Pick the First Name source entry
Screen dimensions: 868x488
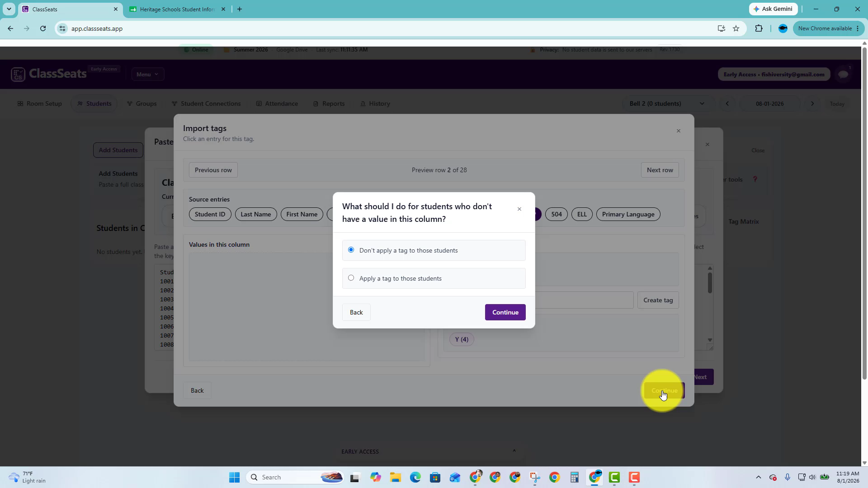point(302,214)
